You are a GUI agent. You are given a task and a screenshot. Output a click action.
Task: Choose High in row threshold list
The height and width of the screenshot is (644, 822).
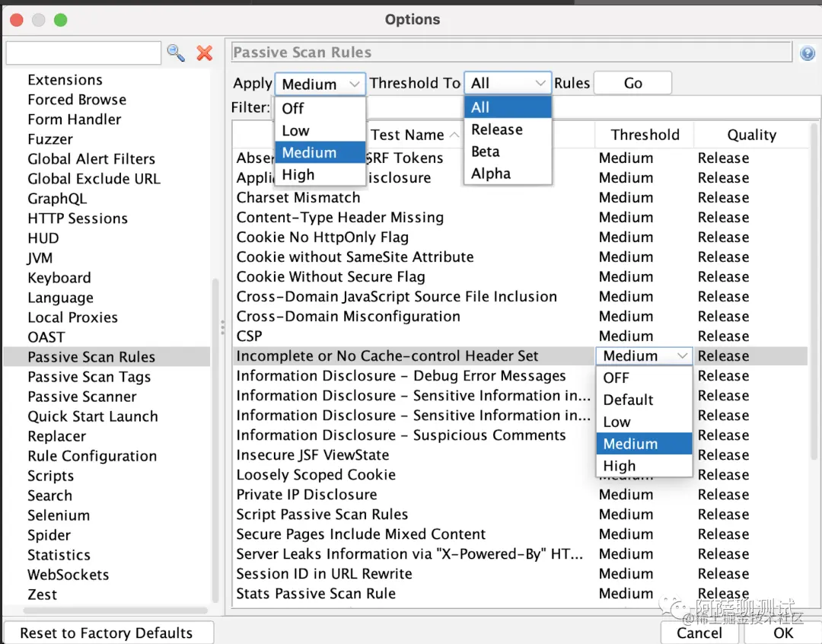coord(645,466)
